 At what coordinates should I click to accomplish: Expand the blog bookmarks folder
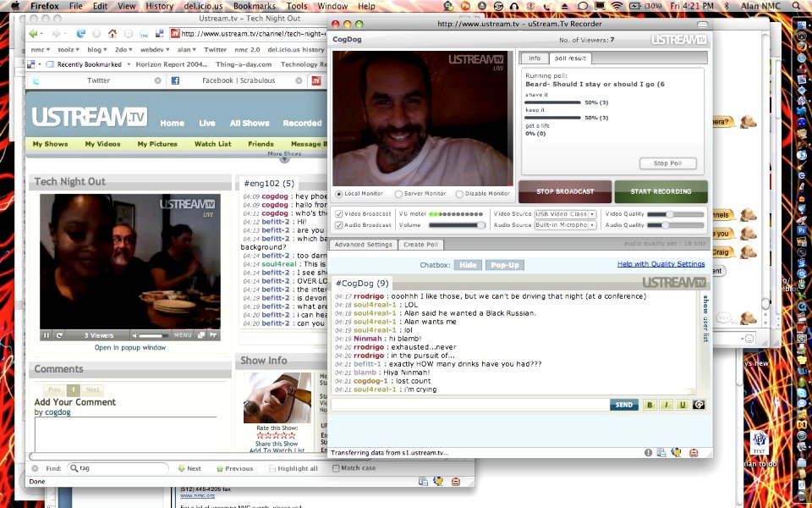pos(96,50)
